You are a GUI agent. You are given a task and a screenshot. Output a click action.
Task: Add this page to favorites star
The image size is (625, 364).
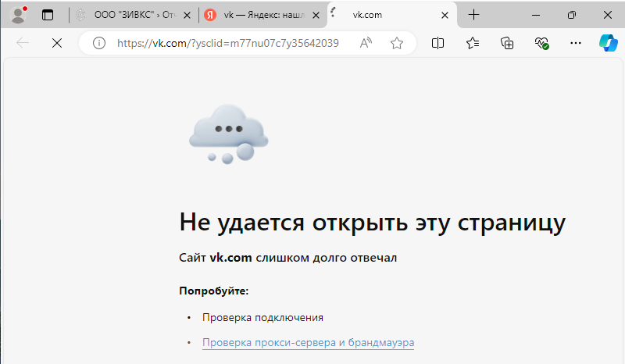pyautogui.click(x=396, y=43)
